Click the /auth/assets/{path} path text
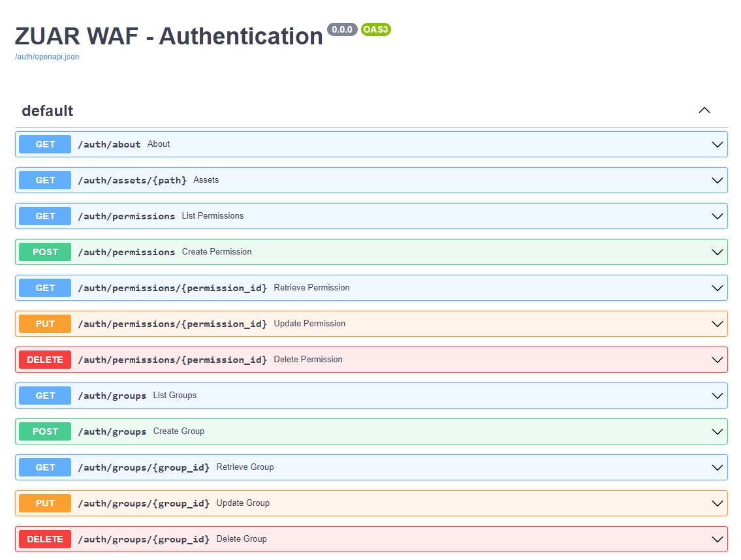Screen dimensions: 741x560 tap(133, 181)
